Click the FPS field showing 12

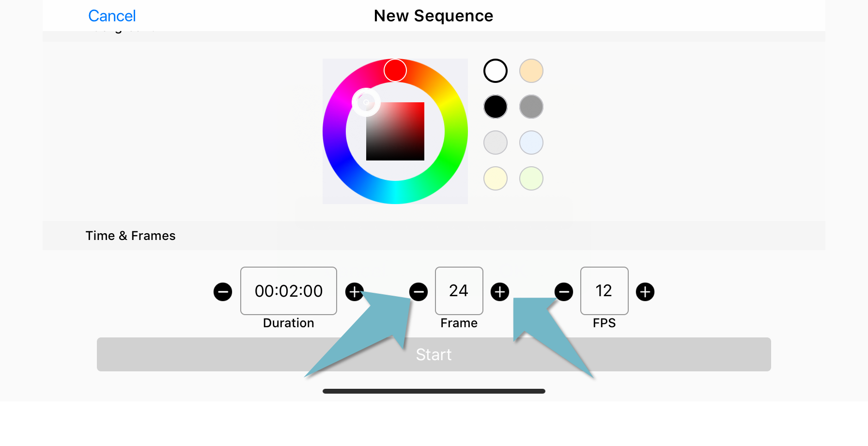(x=604, y=291)
